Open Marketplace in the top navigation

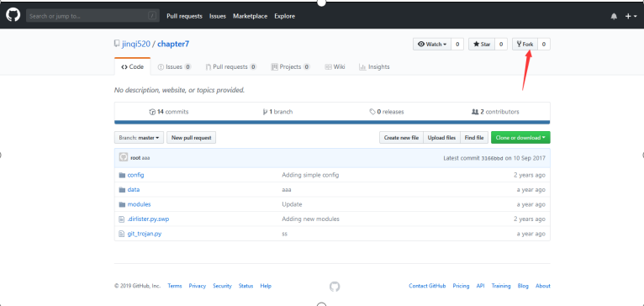tap(251, 17)
